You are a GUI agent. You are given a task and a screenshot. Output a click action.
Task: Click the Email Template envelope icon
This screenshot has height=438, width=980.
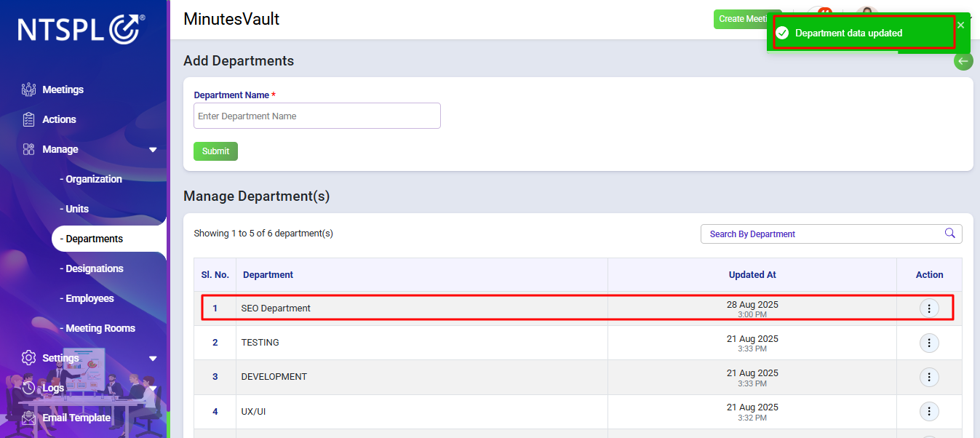pos(28,418)
